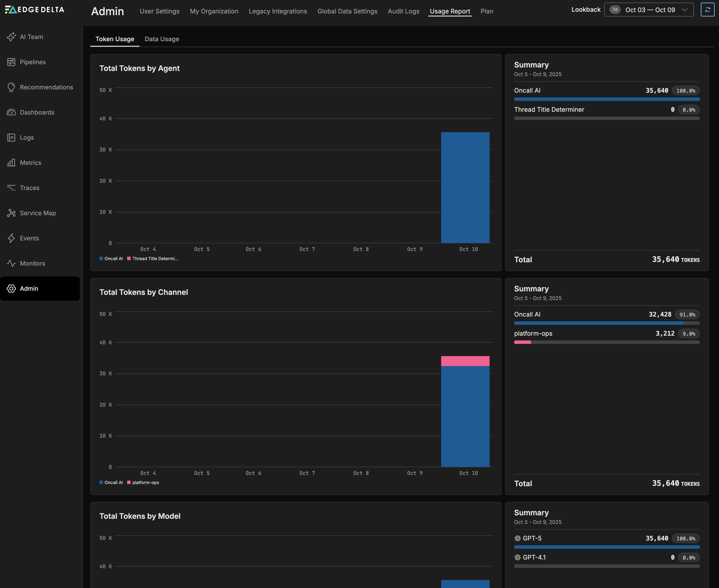The width and height of the screenshot is (719, 588).
Task: Expand the Oct 03 — Oct 09 chevron
Action: click(685, 10)
